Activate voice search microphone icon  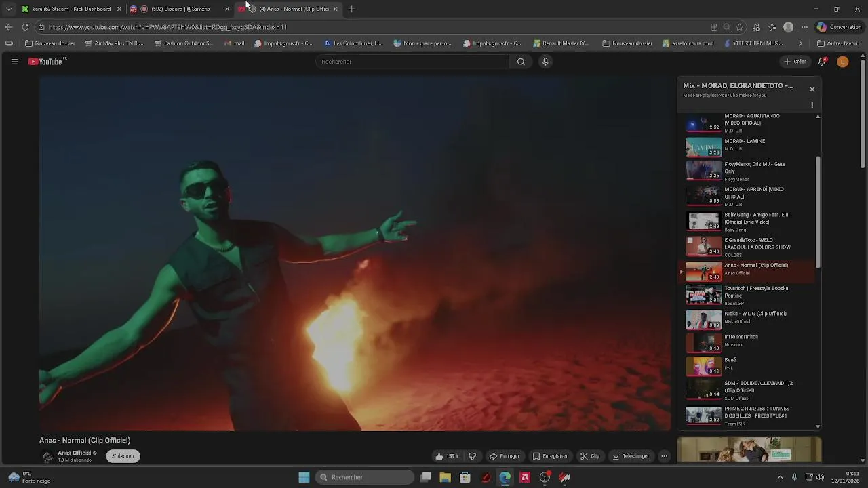tap(545, 62)
